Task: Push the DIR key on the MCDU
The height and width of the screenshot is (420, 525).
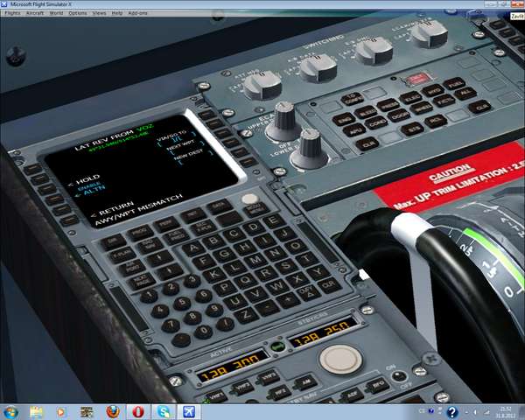Action: click(113, 242)
